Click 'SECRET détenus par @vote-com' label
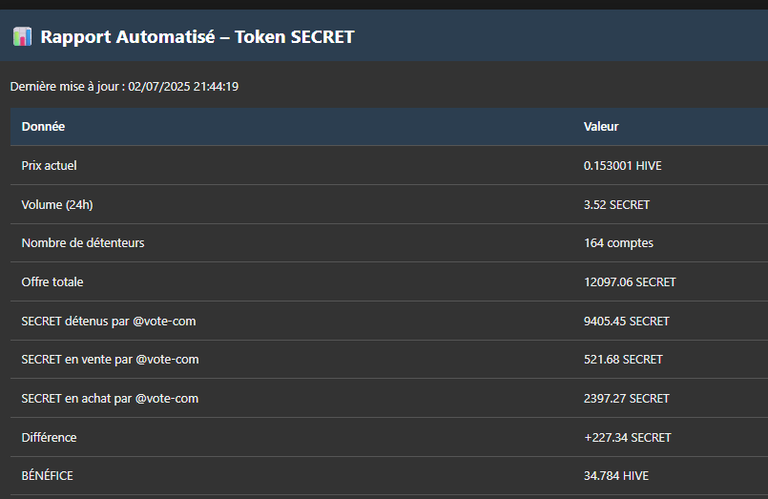This screenshot has height=499, width=768. click(109, 321)
